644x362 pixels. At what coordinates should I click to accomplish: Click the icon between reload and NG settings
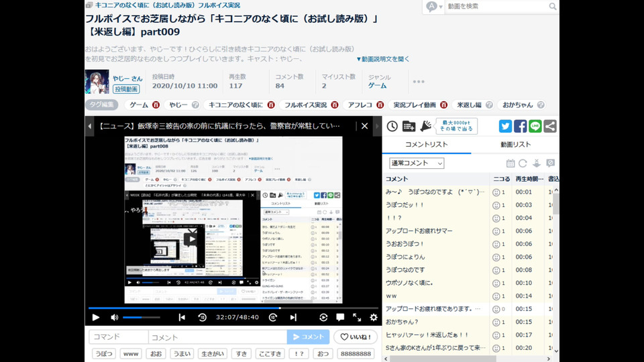pos(537,164)
